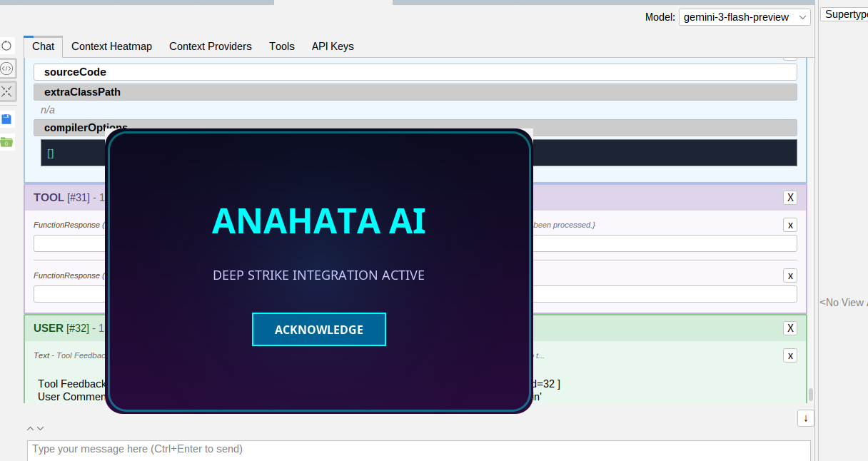Open the Model selection dropdown
The width and height of the screenshot is (868, 461).
tap(745, 17)
